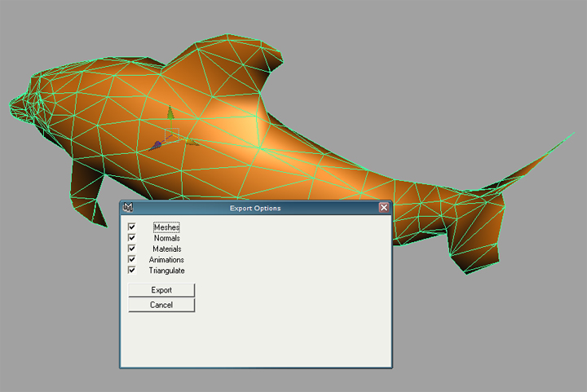Image resolution: width=587 pixels, height=392 pixels.
Task: Disable the Materials export option
Action: (132, 249)
